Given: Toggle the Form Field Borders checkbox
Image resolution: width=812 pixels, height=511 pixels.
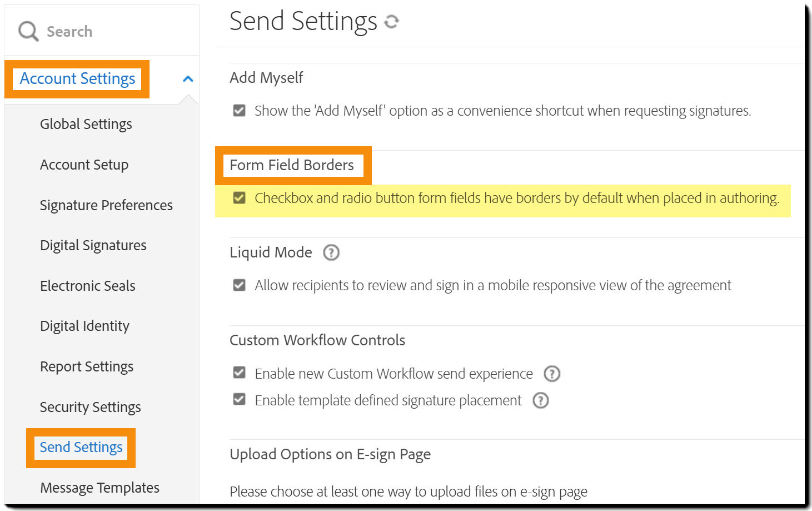Looking at the screenshot, I should coord(240,198).
